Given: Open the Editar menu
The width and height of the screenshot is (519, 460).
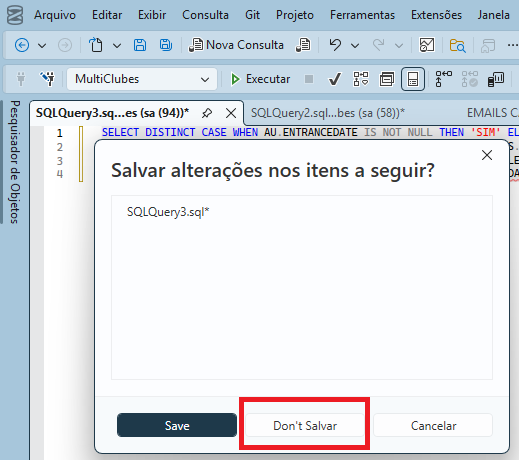Looking at the screenshot, I should point(107,15).
